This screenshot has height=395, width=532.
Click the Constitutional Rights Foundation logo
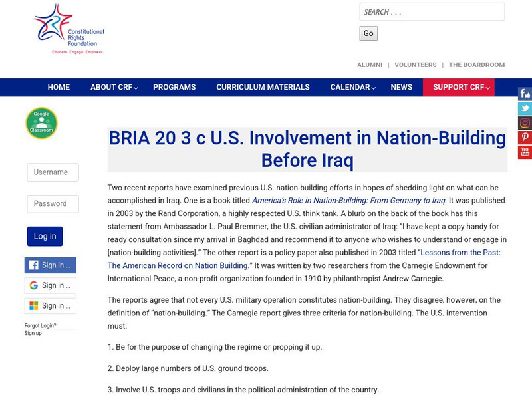[x=70, y=29]
